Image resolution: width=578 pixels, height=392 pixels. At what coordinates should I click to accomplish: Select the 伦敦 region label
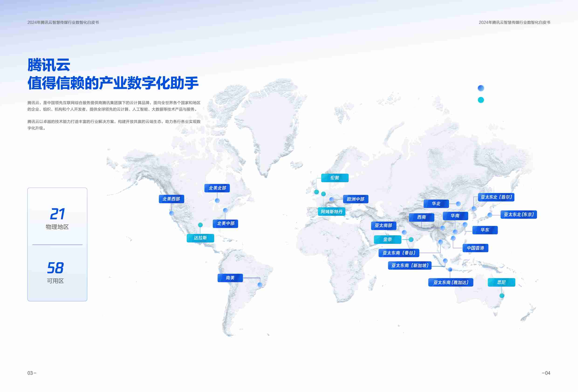click(335, 178)
